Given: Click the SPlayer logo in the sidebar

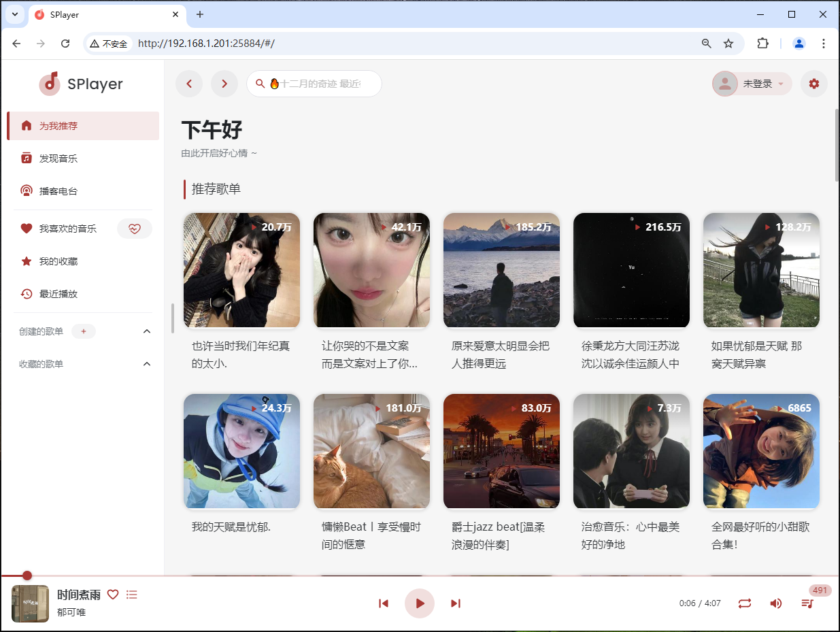Looking at the screenshot, I should click(82, 84).
